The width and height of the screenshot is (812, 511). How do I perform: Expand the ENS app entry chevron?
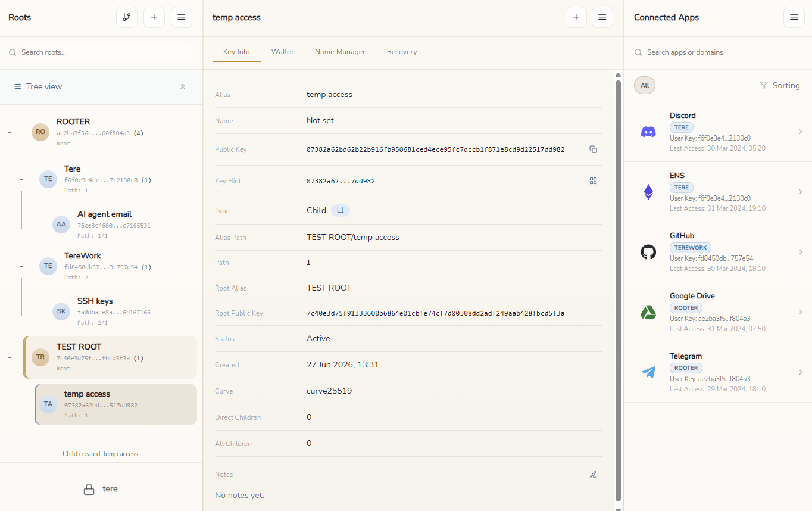pyautogui.click(x=801, y=192)
